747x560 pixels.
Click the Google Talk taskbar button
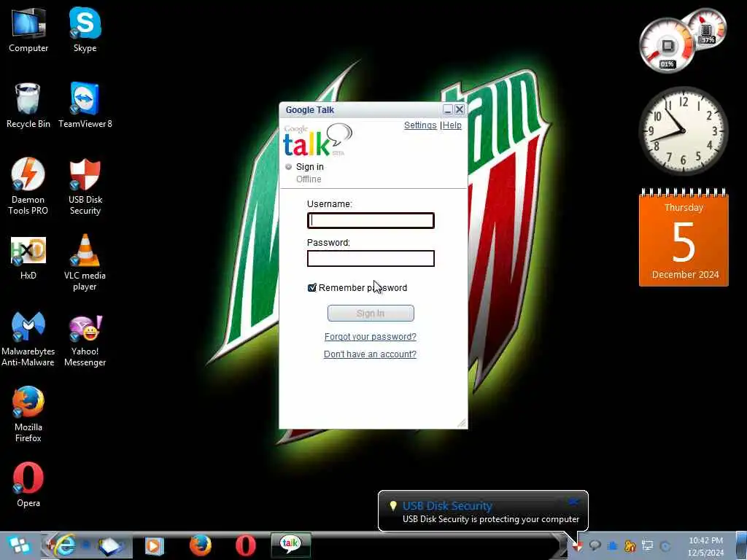[290, 545]
